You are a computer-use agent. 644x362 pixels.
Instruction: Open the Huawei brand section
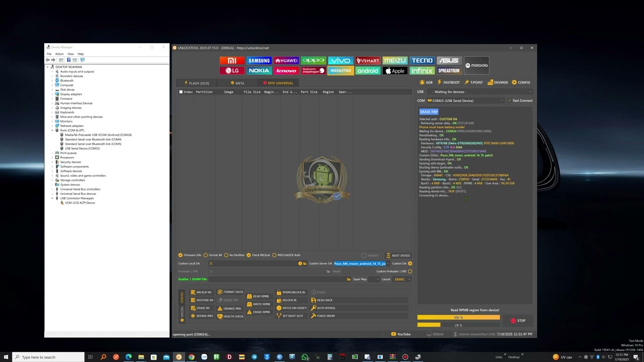pyautogui.click(x=286, y=61)
